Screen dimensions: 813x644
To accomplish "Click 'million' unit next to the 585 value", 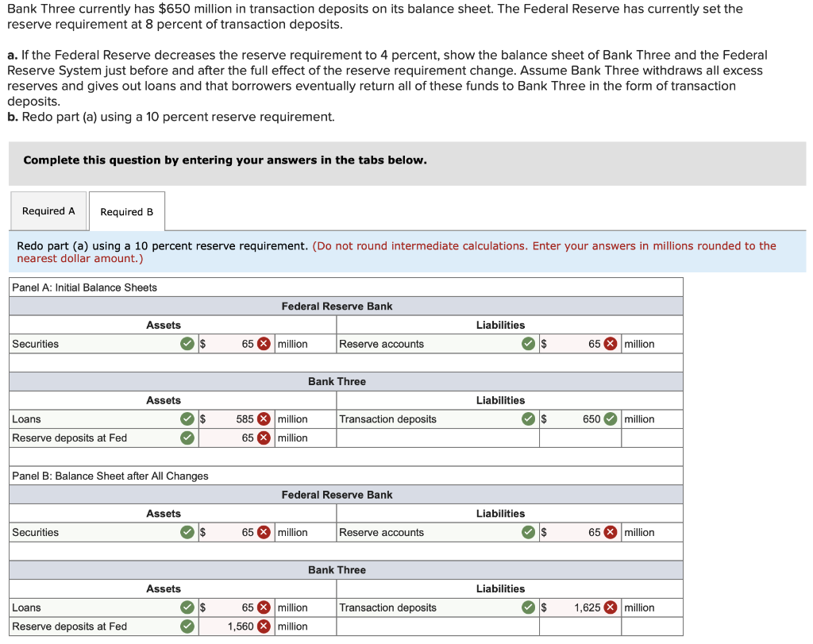I will 292,419.
